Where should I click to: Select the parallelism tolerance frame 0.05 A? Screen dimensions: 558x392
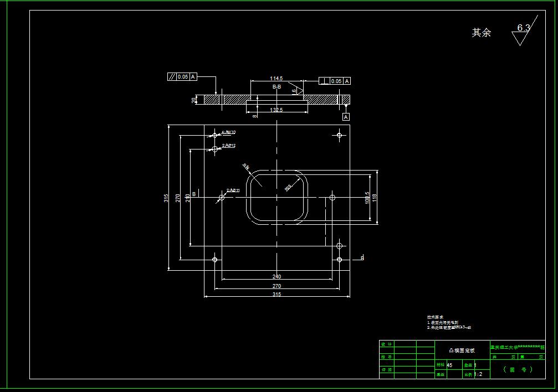182,76
